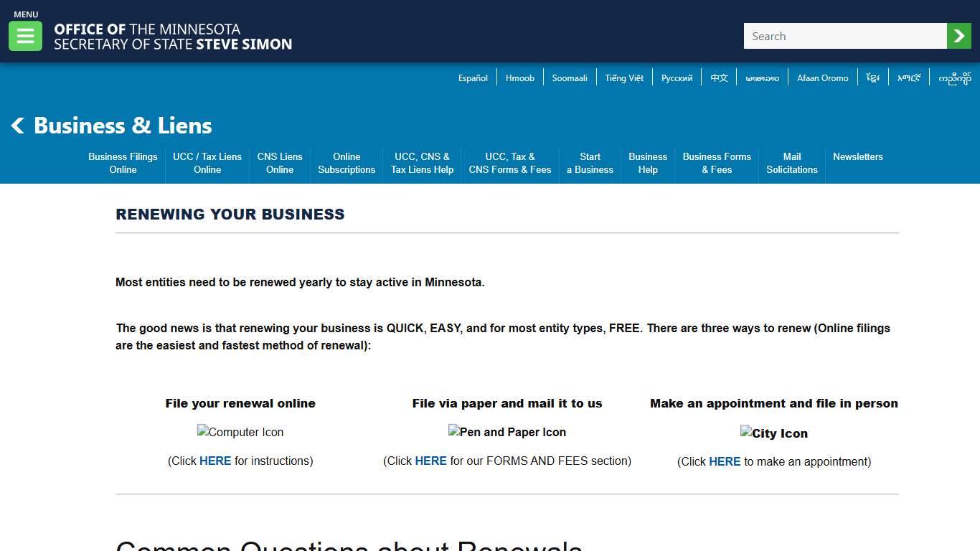Click the back chevron beside Business & Liens

point(18,126)
